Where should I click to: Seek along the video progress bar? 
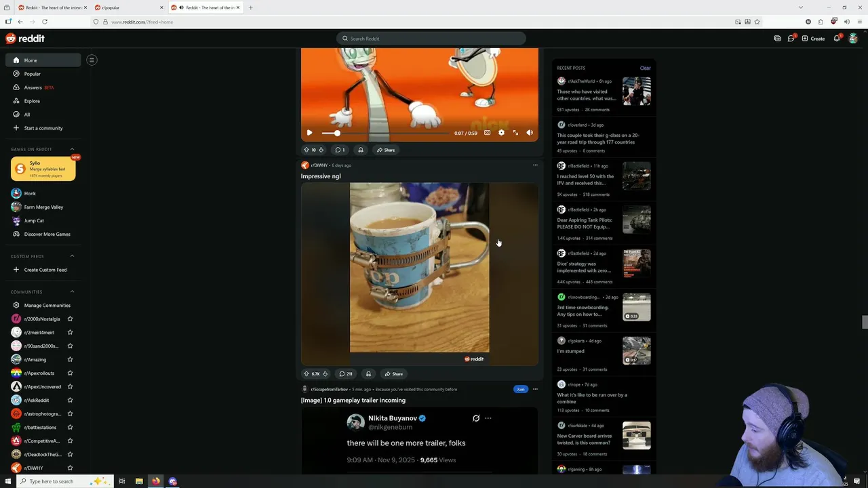(384, 133)
